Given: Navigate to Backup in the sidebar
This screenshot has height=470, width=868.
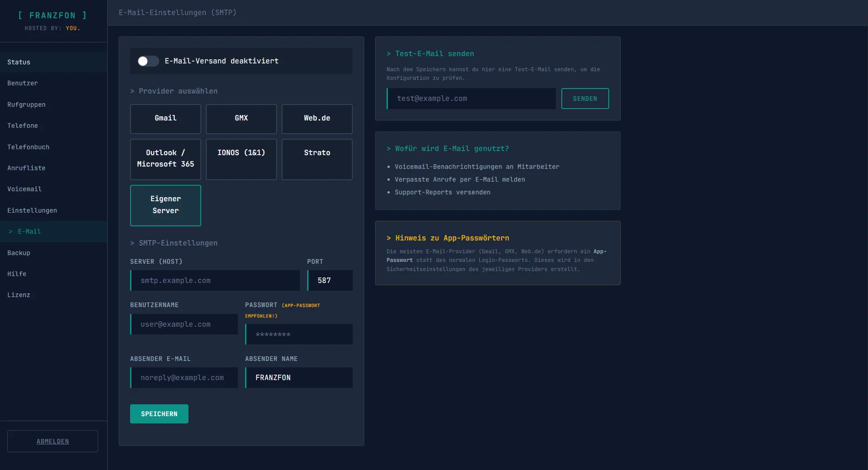Looking at the screenshot, I should pos(19,253).
